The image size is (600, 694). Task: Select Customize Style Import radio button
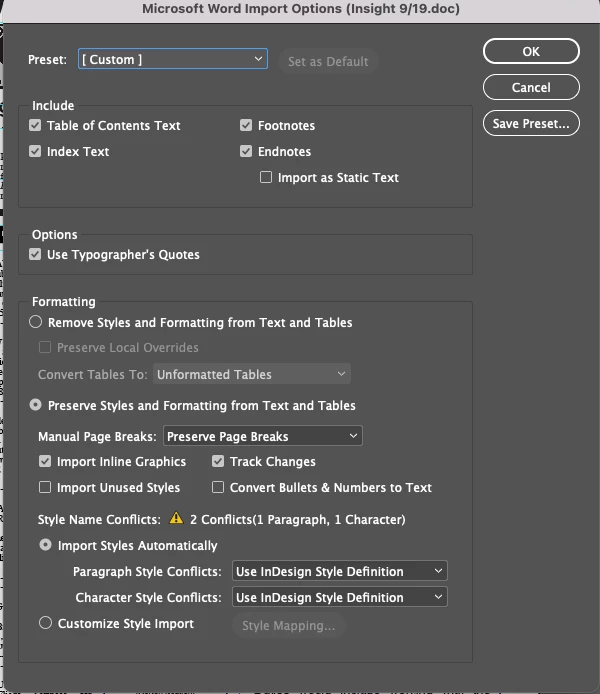(x=45, y=623)
